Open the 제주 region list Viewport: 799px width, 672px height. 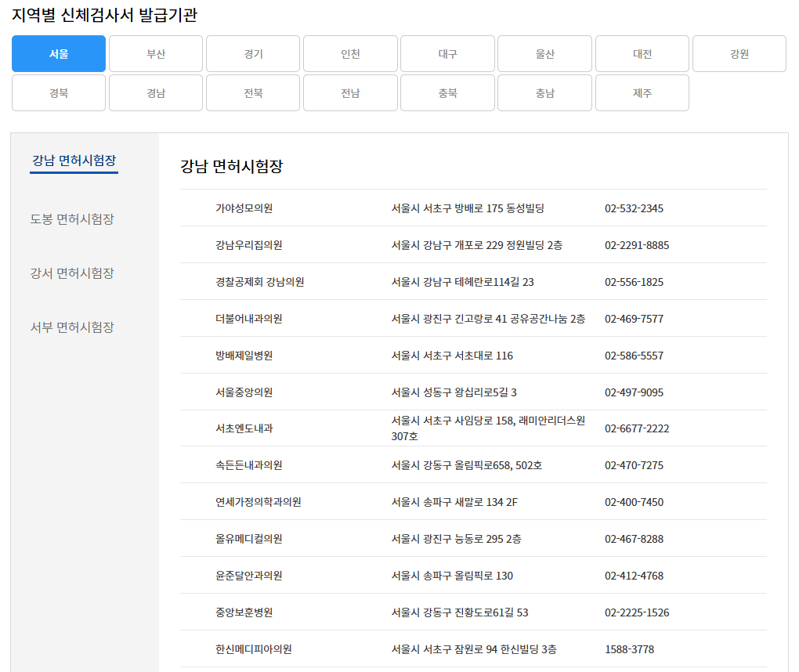coord(642,92)
